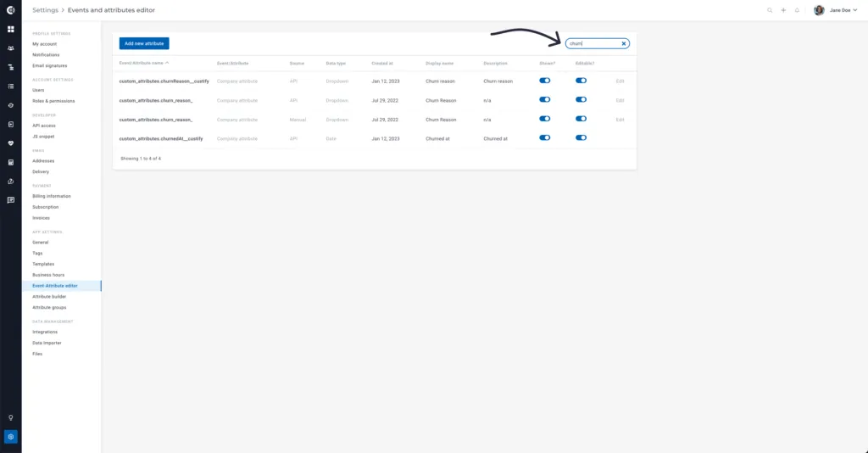Open Files page
Screen dimensions: 868x453
37,353
